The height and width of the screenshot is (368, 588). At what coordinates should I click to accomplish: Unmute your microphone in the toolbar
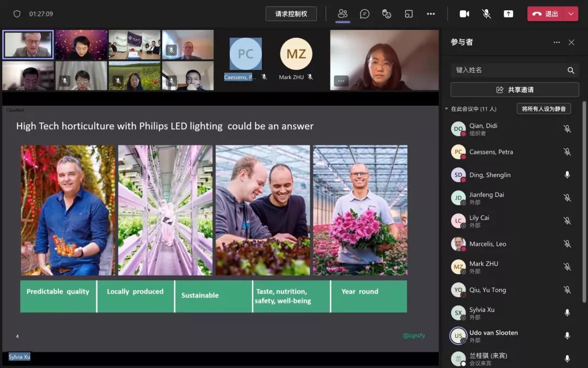coord(486,14)
